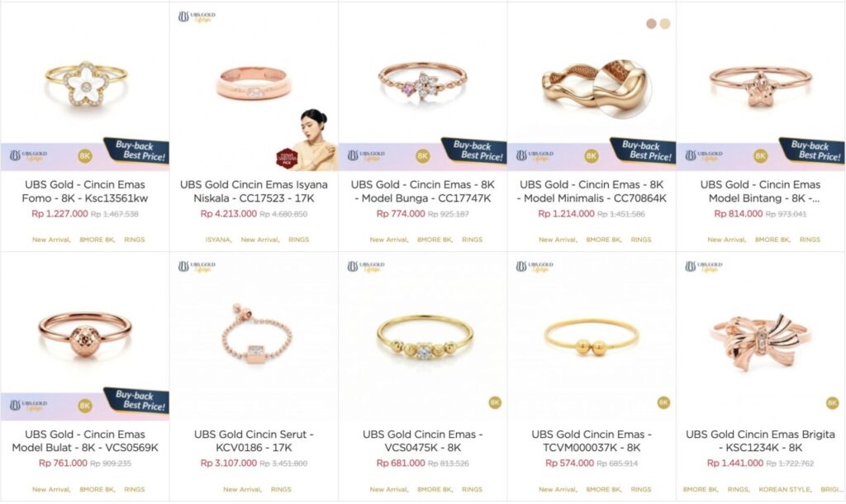Click the Buy-back Best Price badge on Model Bulat
This screenshot has height=504, width=846.
[x=135, y=401]
